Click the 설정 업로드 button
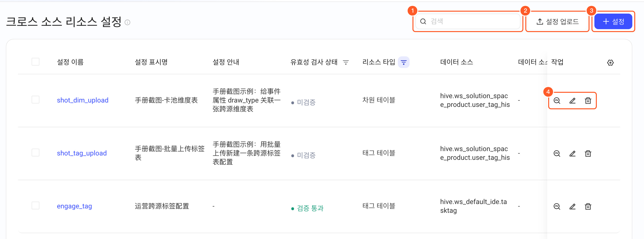The width and height of the screenshot is (644, 239). (x=557, y=21)
